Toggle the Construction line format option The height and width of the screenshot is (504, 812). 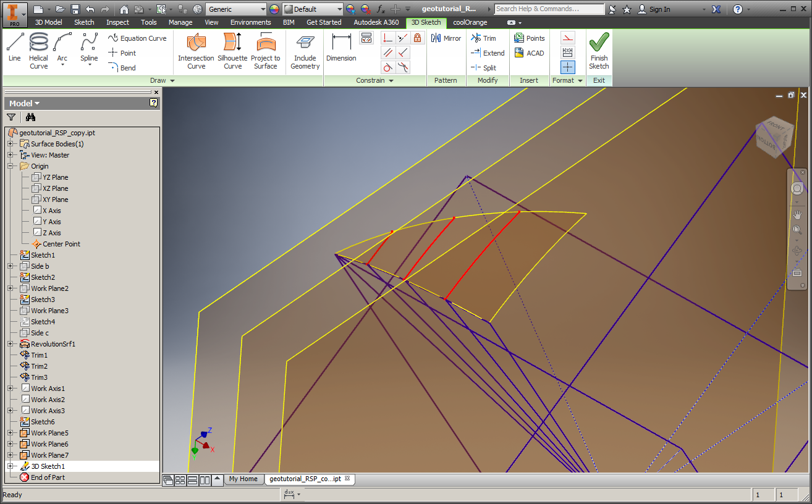point(568,38)
